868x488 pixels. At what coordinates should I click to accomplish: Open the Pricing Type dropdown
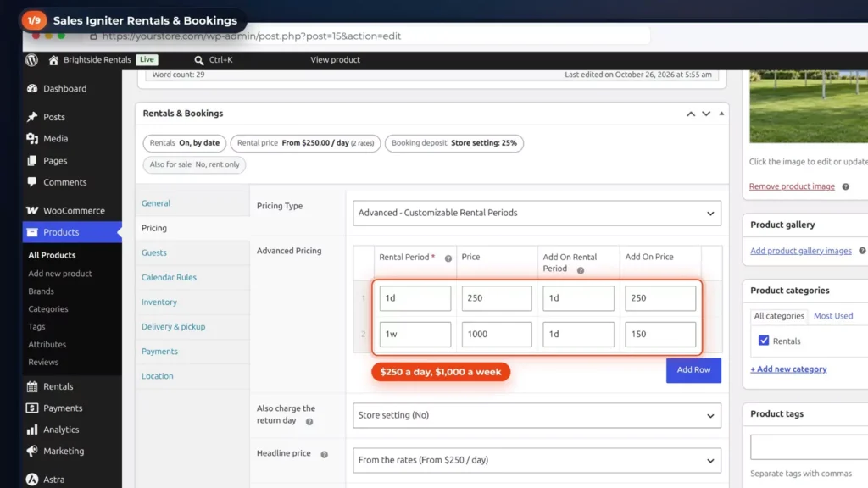pos(537,213)
